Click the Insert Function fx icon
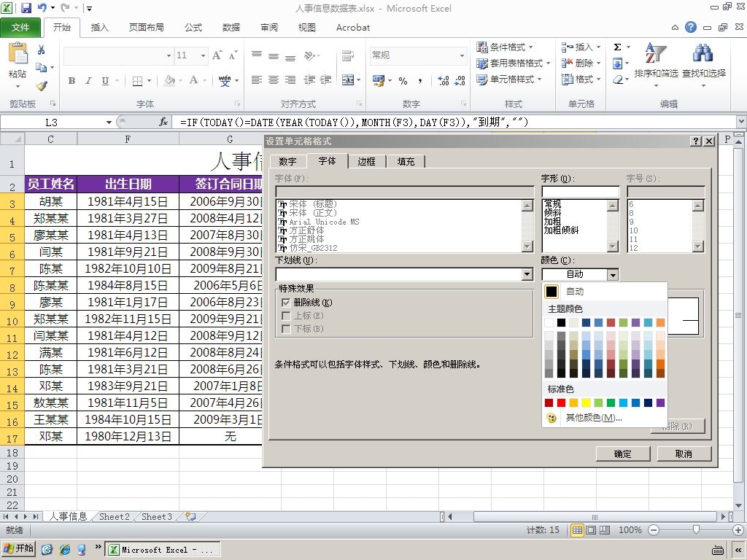Viewport: 747px width, 560px height. 163,122
